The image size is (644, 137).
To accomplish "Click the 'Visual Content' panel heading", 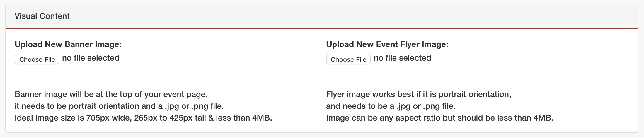I will 42,16.
